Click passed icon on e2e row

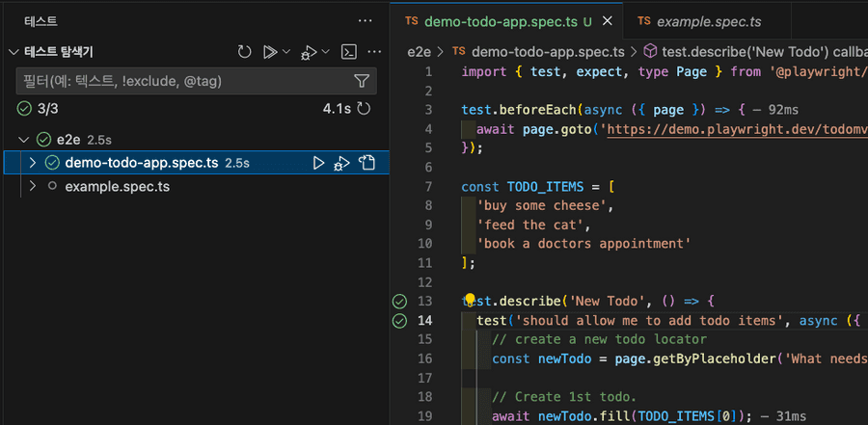coord(43,140)
